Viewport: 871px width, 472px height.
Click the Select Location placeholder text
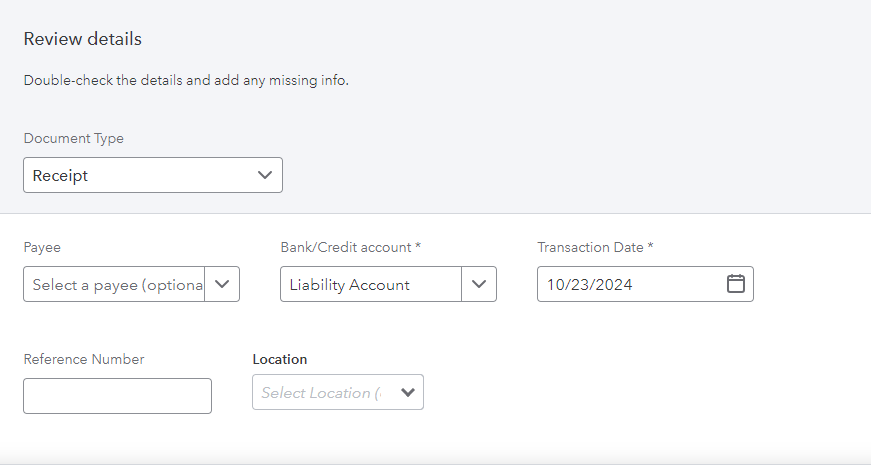(x=320, y=393)
